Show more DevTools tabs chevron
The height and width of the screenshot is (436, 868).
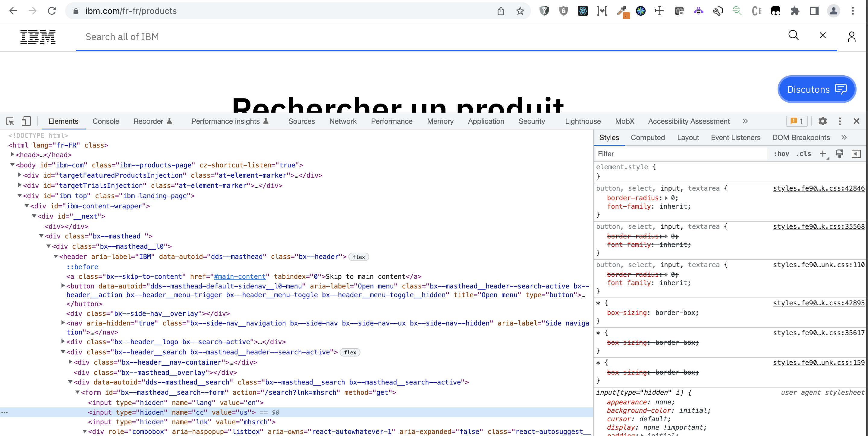(x=745, y=121)
